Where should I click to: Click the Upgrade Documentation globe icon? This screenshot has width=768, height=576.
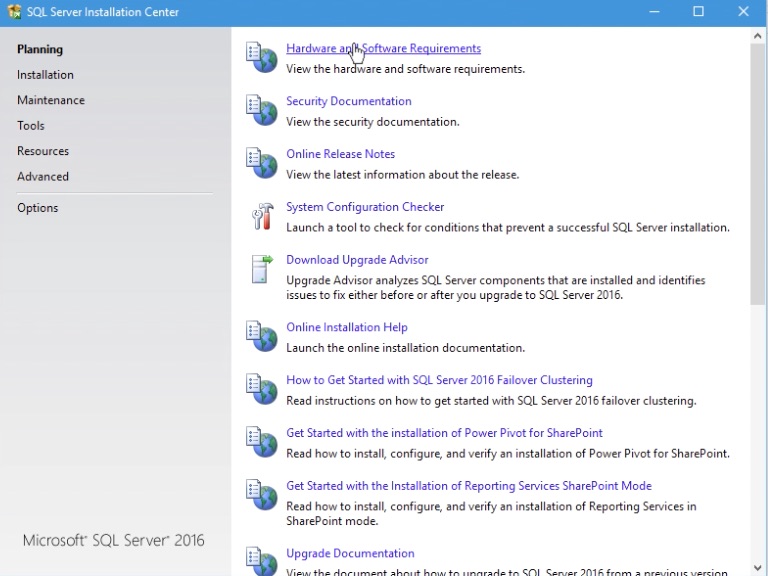point(262,561)
